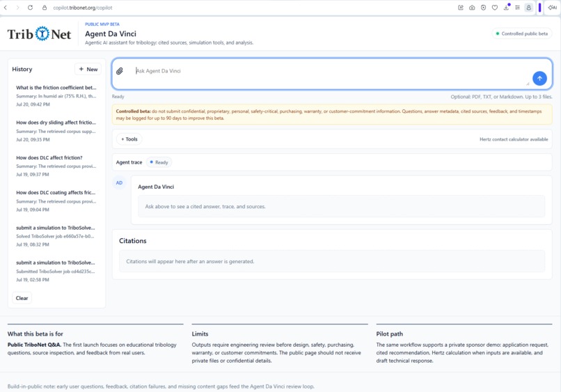Click the camera snapshot icon in toolbar

tap(473, 8)
